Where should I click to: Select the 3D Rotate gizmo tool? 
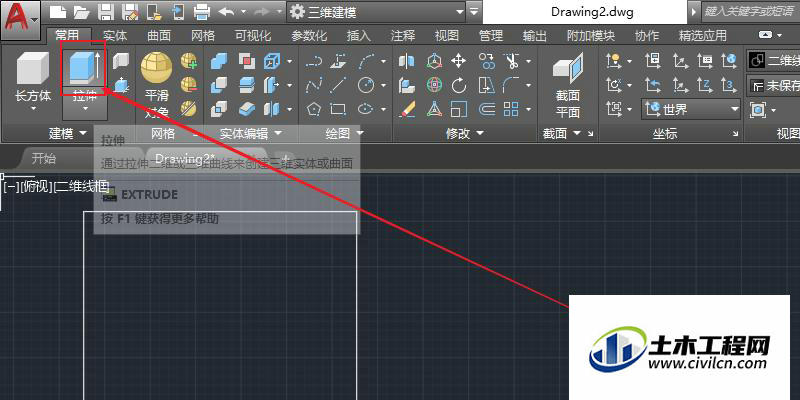434,85
